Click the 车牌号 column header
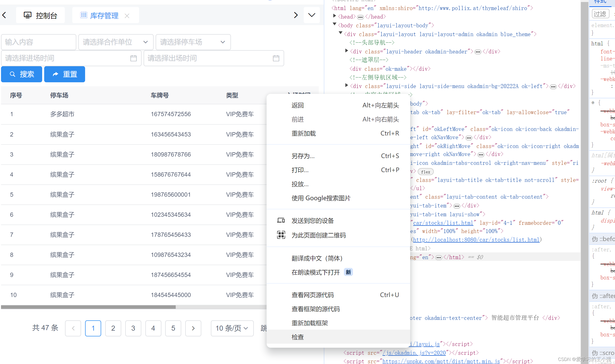The width and height of the screenshot is (615, 364). (x=160, y=95)
